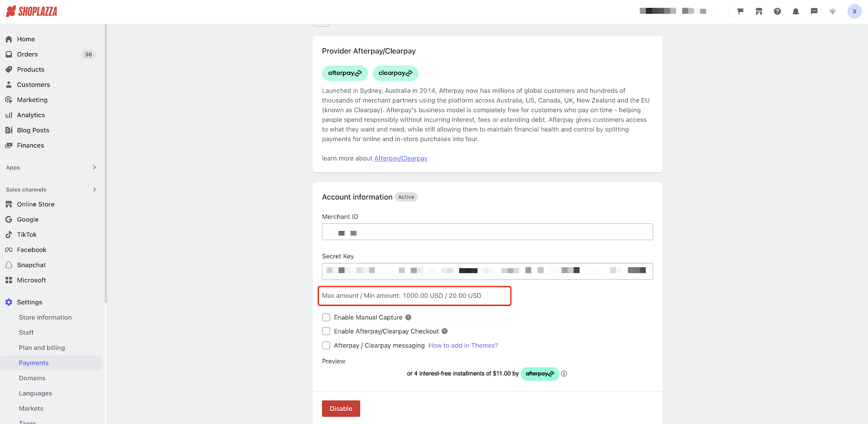This screenshot has width=868, height=424.
Task: Click the Products tag icon
Action: [x=9, y=69]
